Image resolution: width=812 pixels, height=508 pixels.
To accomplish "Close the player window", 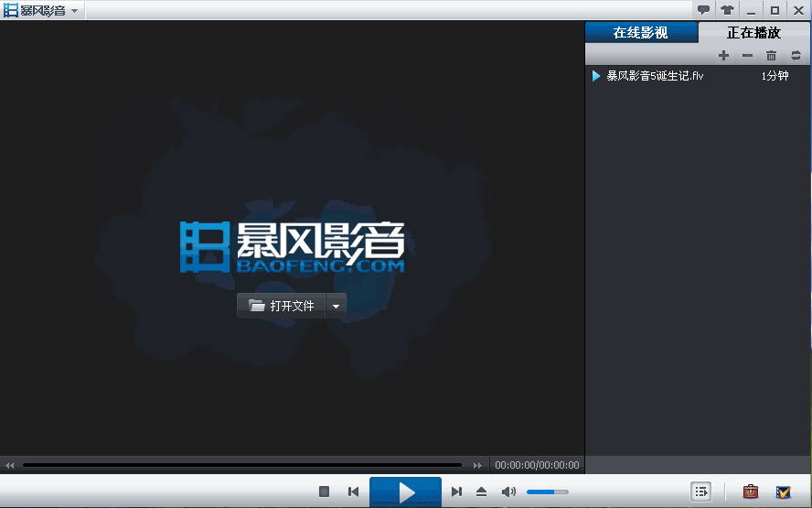I will 798,10.
